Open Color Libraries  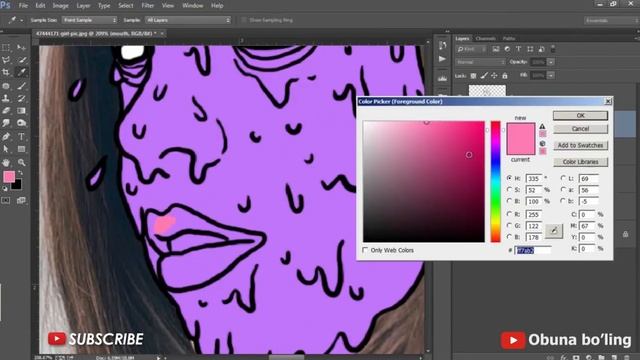[580, 162]
